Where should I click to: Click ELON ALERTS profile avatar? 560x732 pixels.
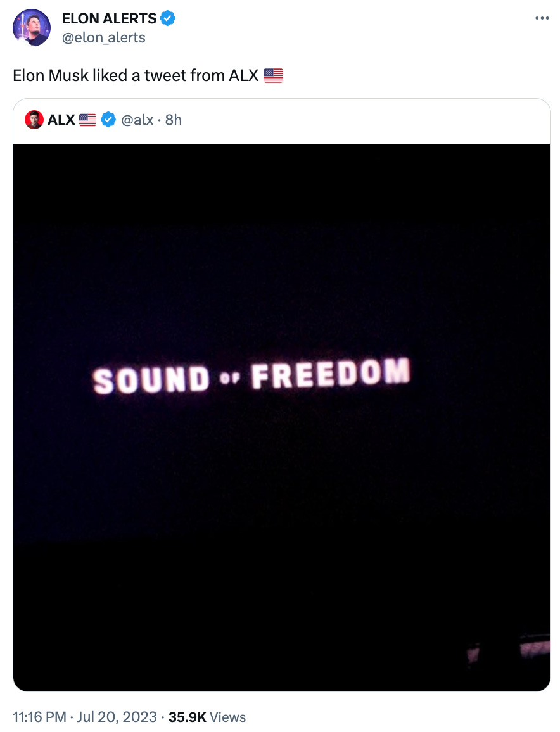click(31, 27)
